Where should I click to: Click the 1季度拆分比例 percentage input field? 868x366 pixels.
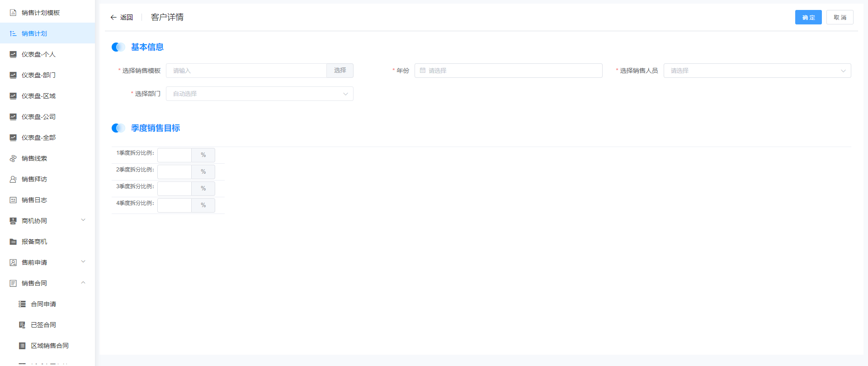[175, 155]
